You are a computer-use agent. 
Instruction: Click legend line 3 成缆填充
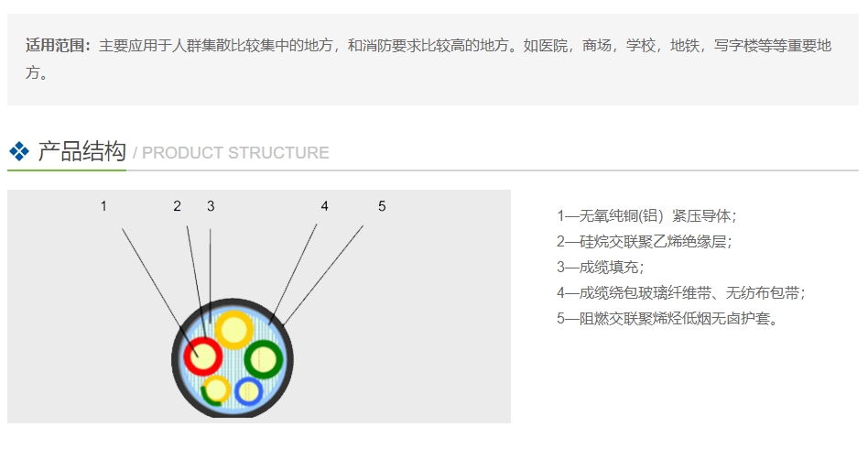pos(601,268)
